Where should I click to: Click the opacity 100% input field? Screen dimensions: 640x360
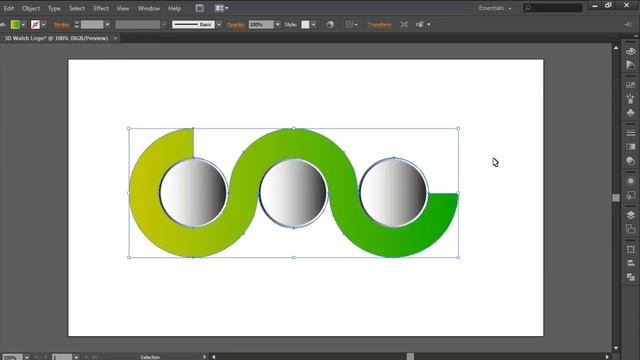click(261, 24)
